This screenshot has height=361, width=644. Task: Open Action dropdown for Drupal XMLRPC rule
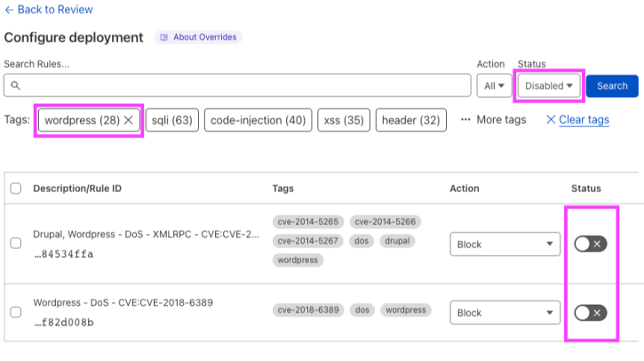pyautogui.click(x=505, y=244)
